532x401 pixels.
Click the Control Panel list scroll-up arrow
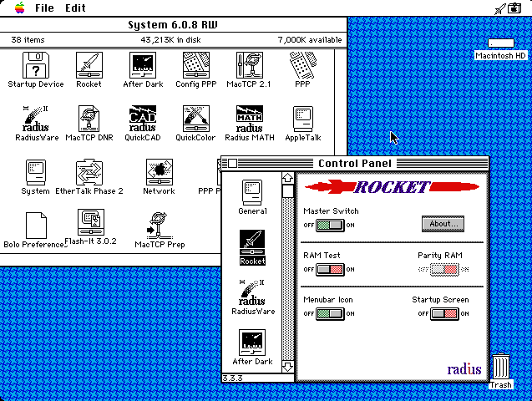click(287, 178)
